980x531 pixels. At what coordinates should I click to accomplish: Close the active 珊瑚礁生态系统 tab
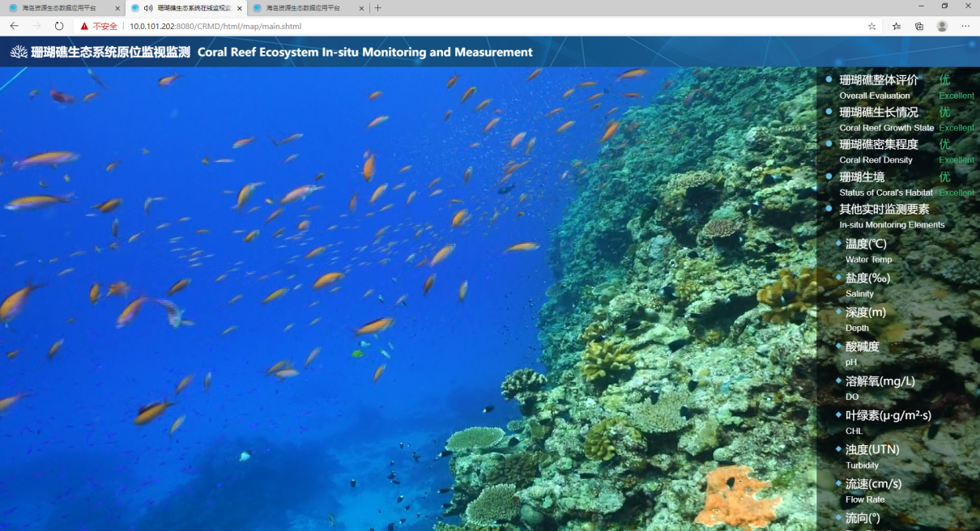tap(240, 8)
